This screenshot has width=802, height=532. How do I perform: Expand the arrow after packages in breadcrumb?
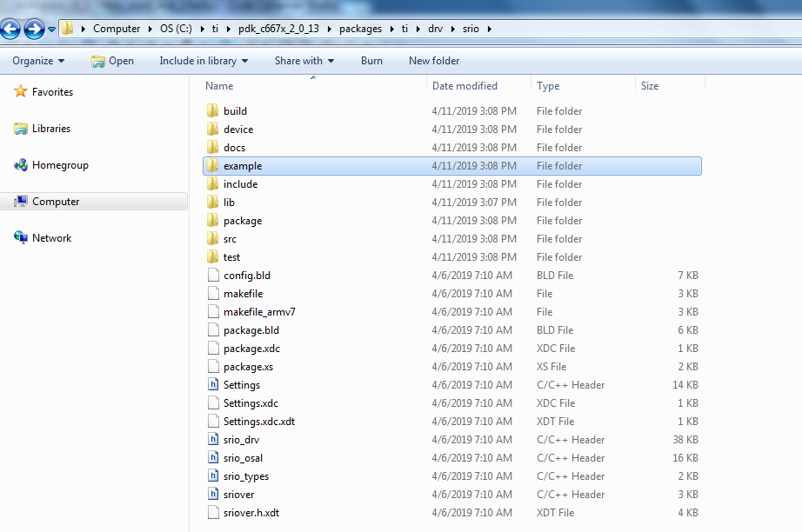click(x=391, y=30)
